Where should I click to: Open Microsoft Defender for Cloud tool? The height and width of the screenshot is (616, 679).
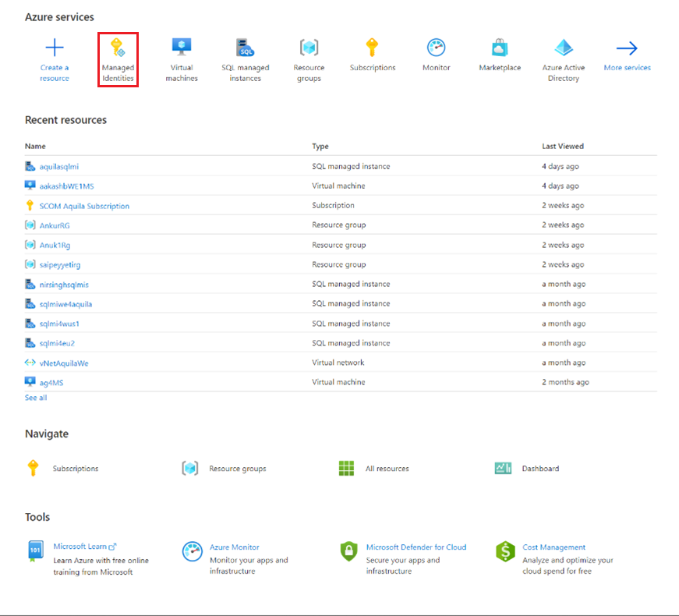coord(417,547)
